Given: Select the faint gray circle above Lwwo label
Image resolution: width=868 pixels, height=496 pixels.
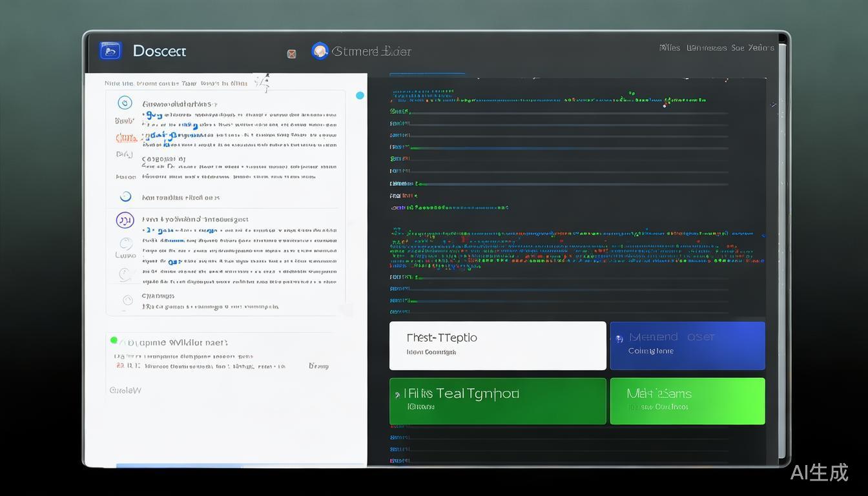Looking at the screenshot, I should (x=126, y=243).
